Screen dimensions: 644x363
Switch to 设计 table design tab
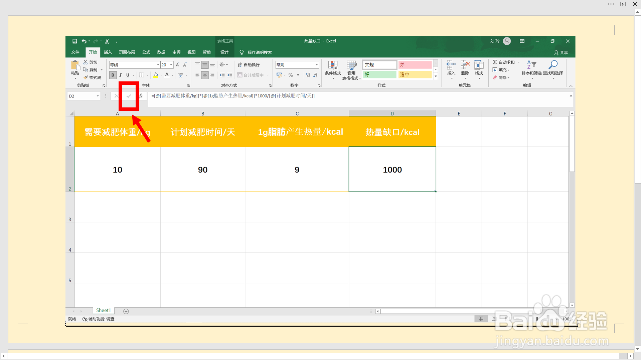coord(224,52)
